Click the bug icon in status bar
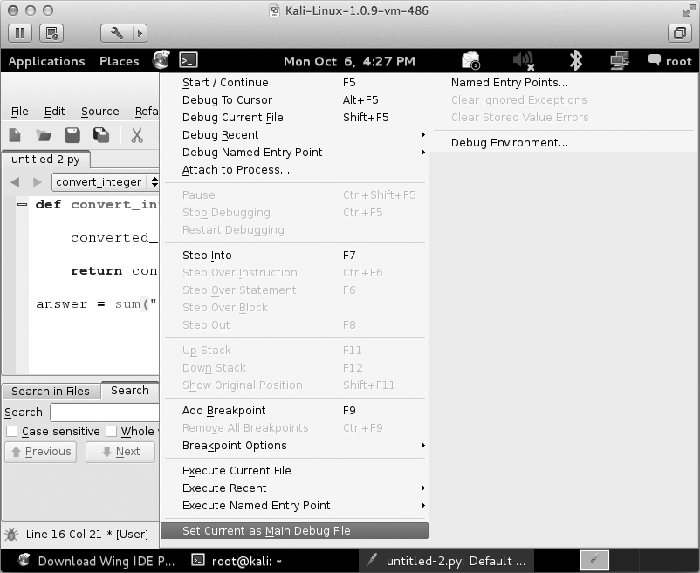Viewport: 700px width, 573px height. [x=11, y=535]
